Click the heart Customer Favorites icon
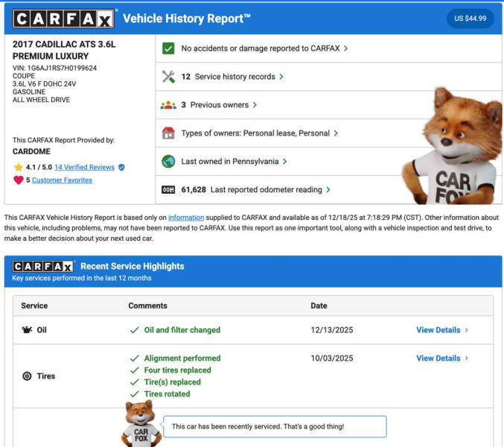 18,180
